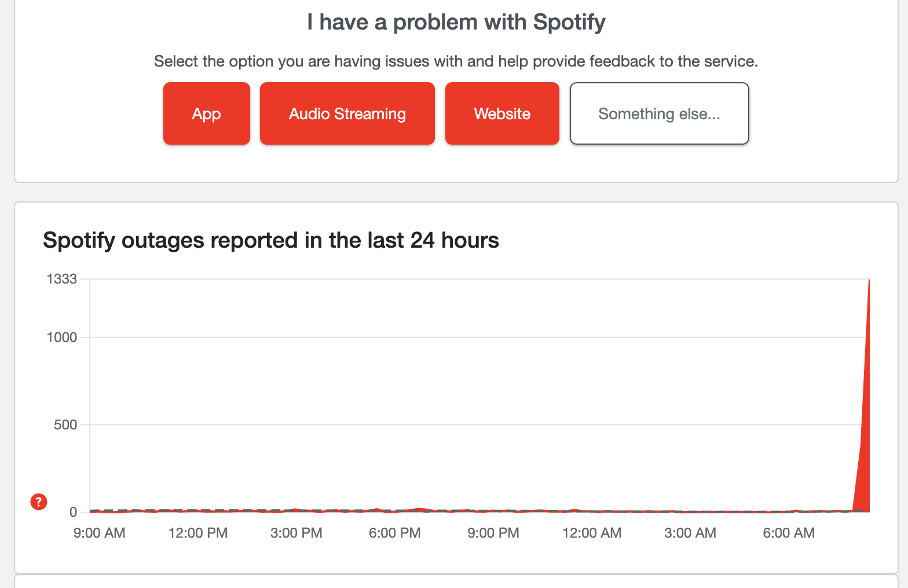The height and width of the screenshot is (588, 908).
Task: Click the 3:00 PM time label
Action: 296,533
